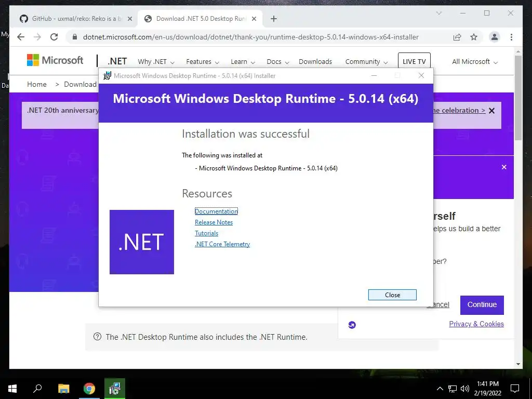Viewport: 532px width, 399px height.
Task: Open the Tutorials link in installer
Action: tap(206, 233)
